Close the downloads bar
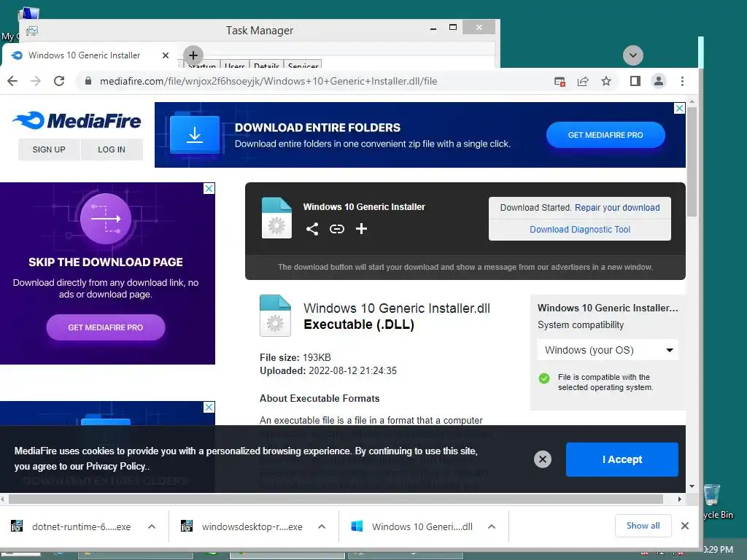747x560 pixels. [684, 526]
